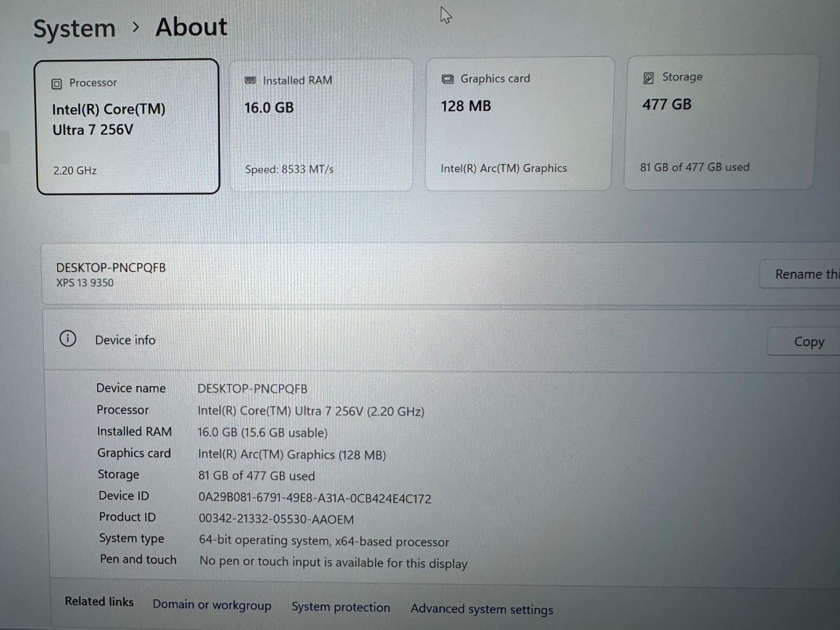This screenshot has width=840, height=630.
Task: Go back to System breadcrumb
Action: click(x=74, y=28)
